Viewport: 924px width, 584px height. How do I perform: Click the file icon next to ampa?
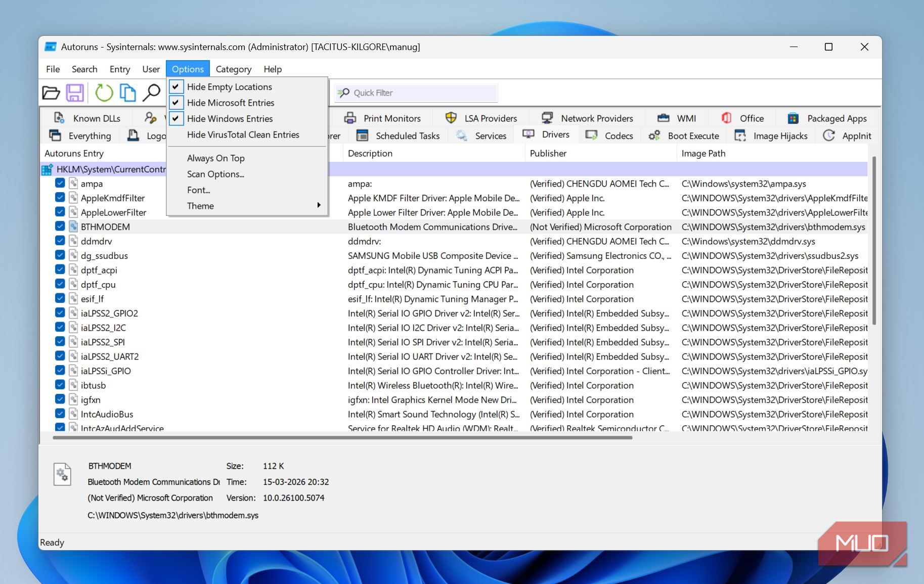73,183
